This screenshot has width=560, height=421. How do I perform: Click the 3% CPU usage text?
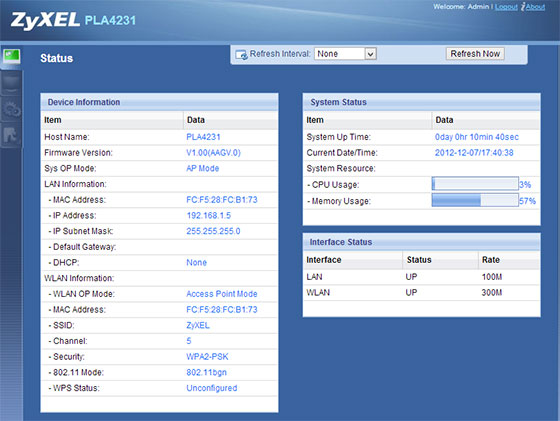pyautogui.click(x=525, y=185)
